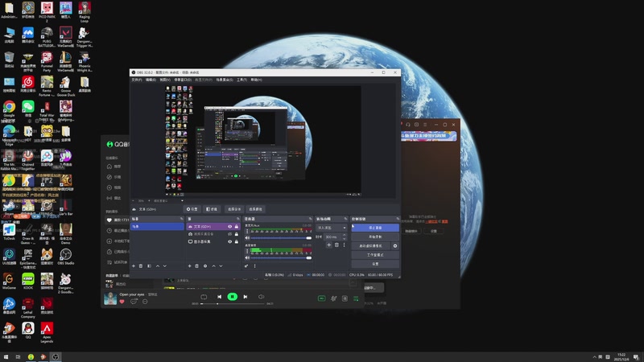This screenshot has width=644, height=362.
Task: Mute the Desktop Audio channel
Action: 247,257
